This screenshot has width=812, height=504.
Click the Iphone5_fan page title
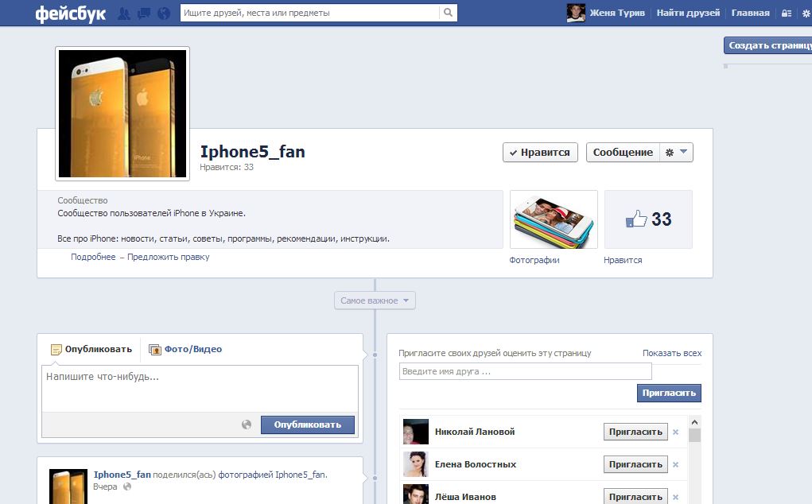tap(253, 152)
